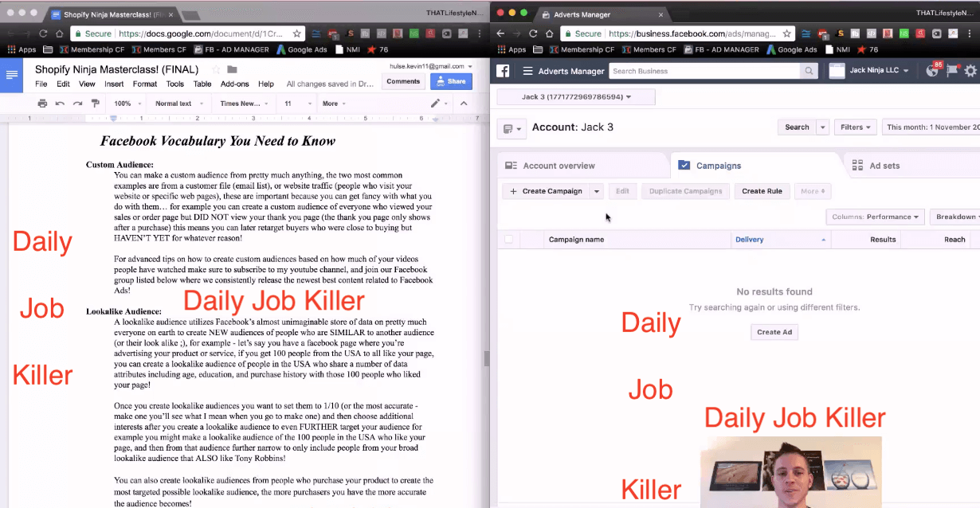The image size is (980, 508).
Task: Bookmark the docs.google.com page with the star
Action: coord(297,33)
